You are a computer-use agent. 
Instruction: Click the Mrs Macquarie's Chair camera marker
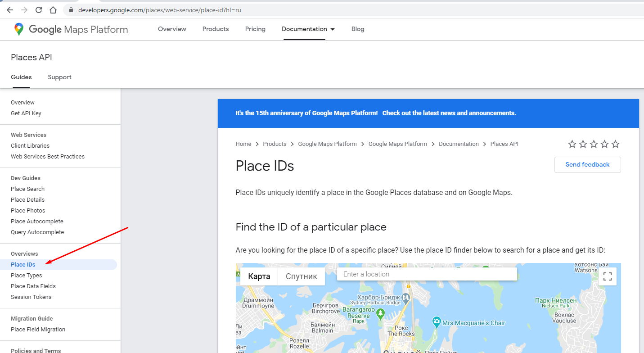point(436,322)
